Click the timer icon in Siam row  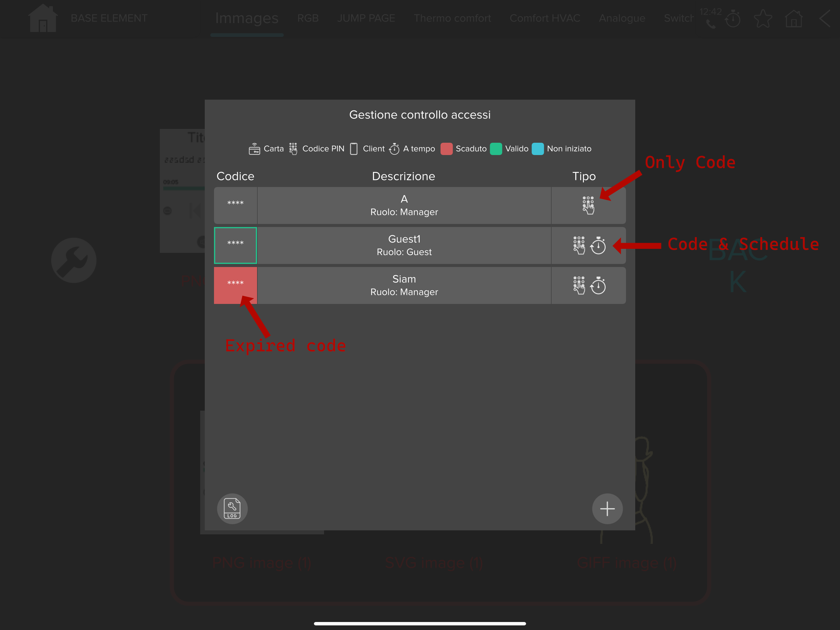tap(598, 285)
